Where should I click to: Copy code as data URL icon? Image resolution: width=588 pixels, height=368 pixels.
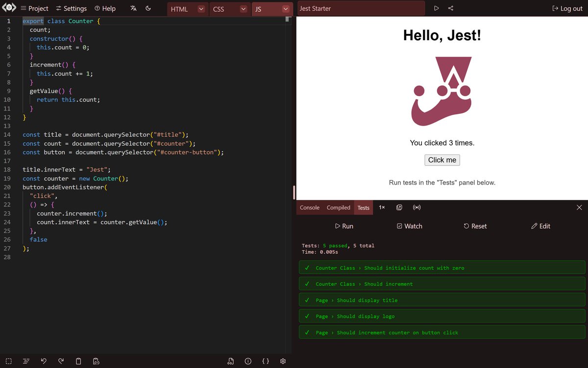(x=97, y=361)
